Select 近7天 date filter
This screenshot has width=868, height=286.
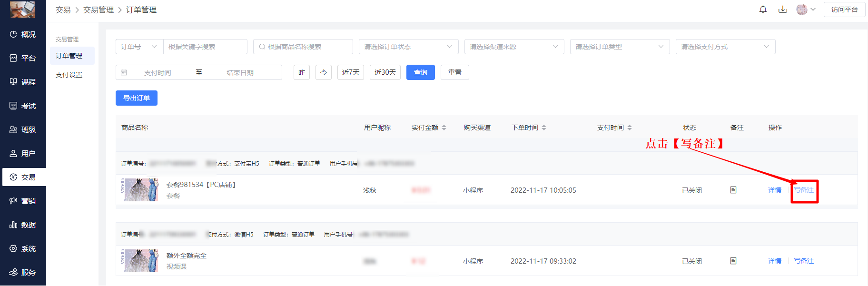[351, 72]
